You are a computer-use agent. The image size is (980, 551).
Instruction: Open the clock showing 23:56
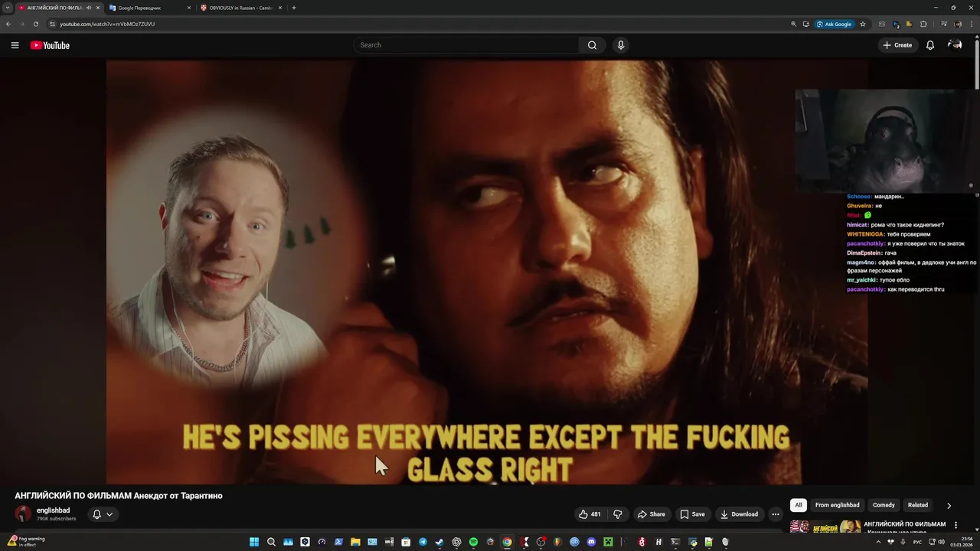pos(961,542)
